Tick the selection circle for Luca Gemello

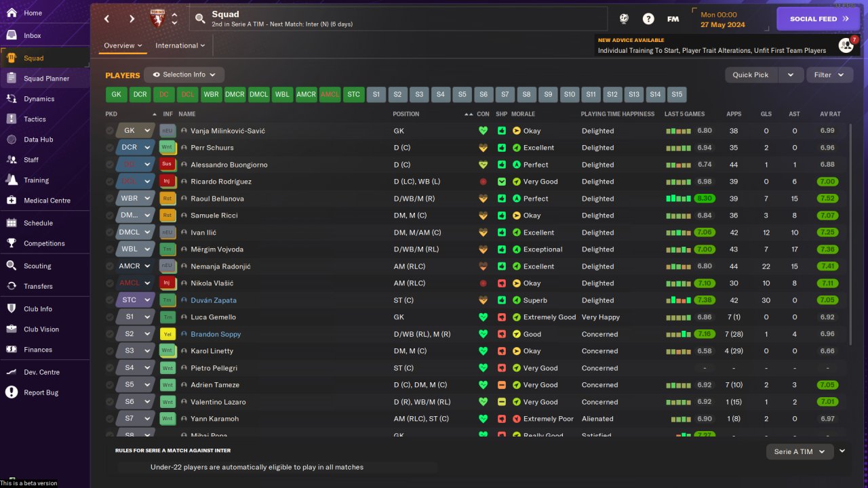110,317
